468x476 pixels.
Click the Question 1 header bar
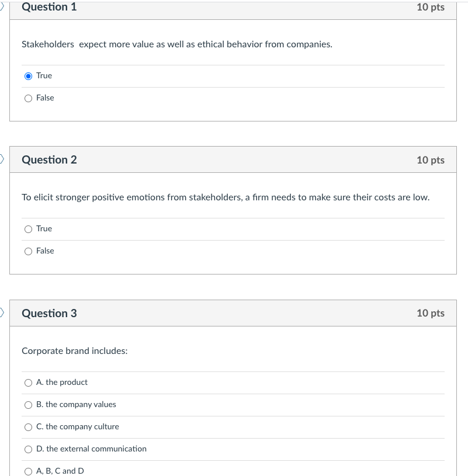(49, 7)
